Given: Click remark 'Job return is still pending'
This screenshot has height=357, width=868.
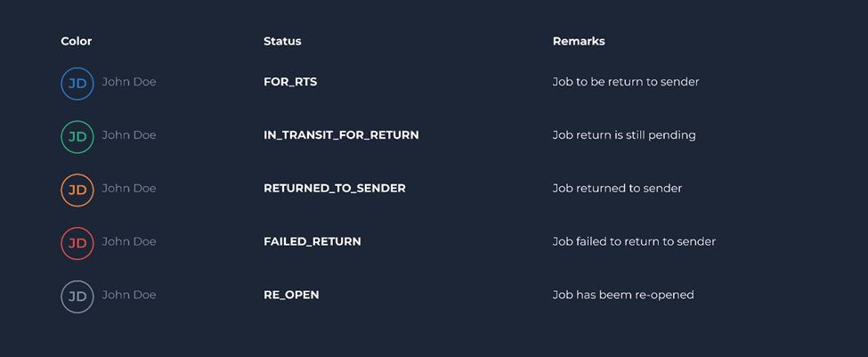Looking at the screenshot, I should [x=624, y=135].
